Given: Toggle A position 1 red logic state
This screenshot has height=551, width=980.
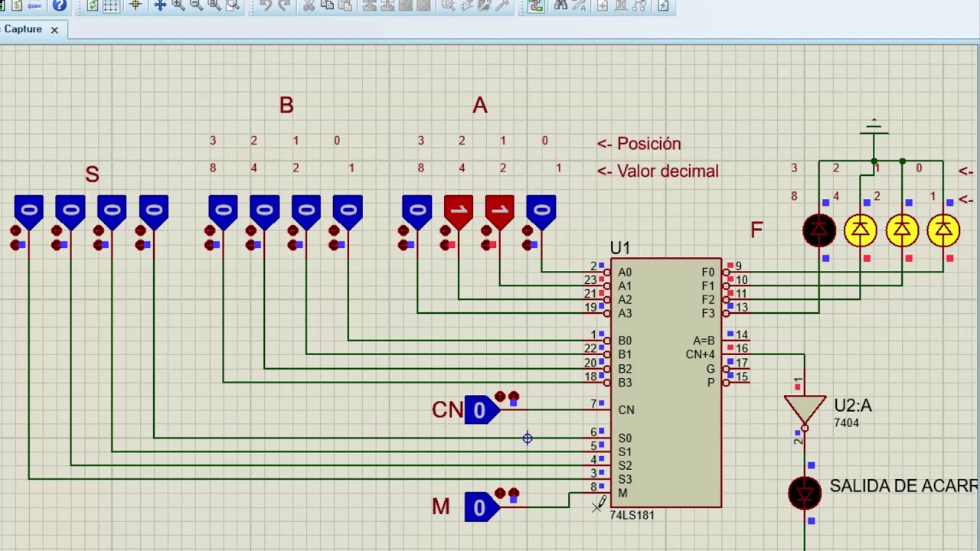Looking at the screenshot, I should (x=500, y=212).
